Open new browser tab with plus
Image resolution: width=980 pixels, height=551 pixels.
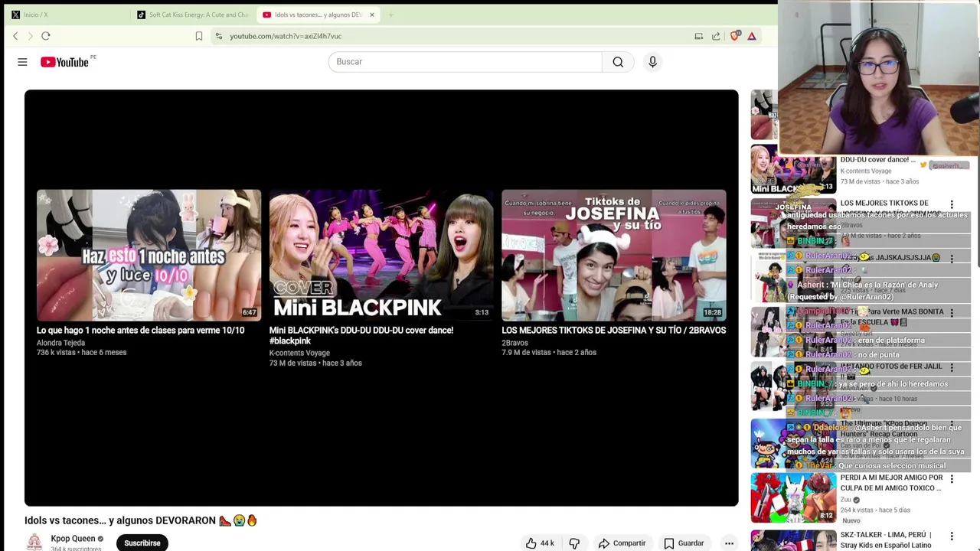pos(390,15)
